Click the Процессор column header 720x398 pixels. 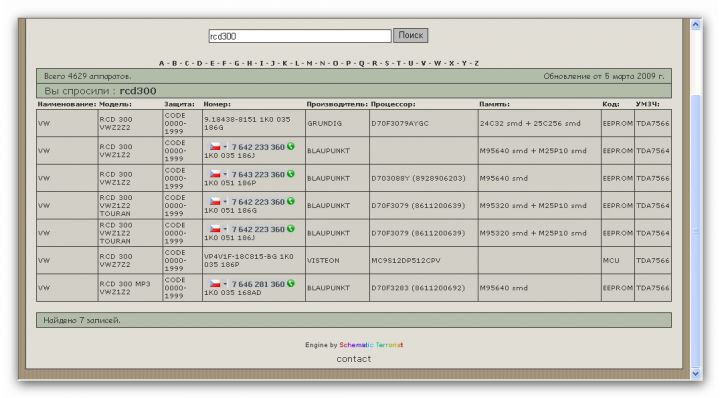click(393, 104)
